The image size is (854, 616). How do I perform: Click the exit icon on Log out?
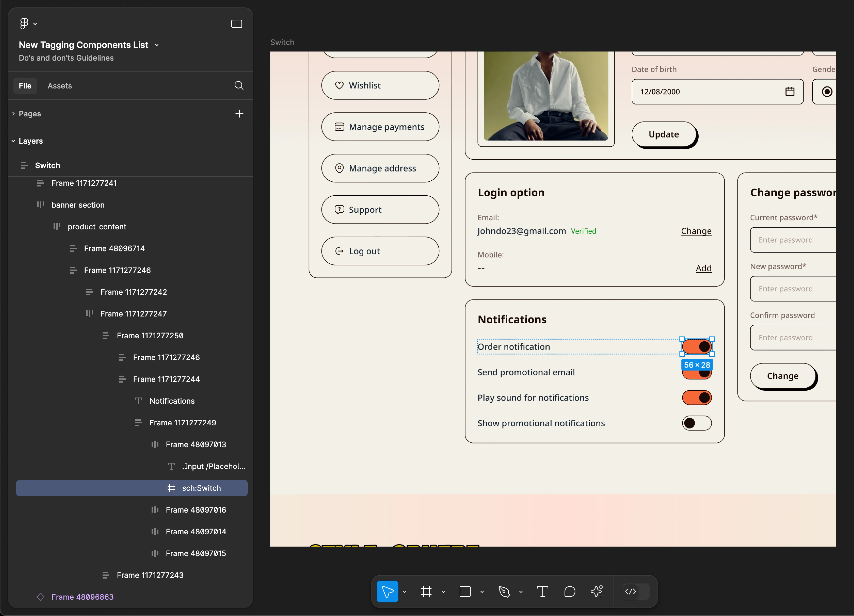pos(339,251)
